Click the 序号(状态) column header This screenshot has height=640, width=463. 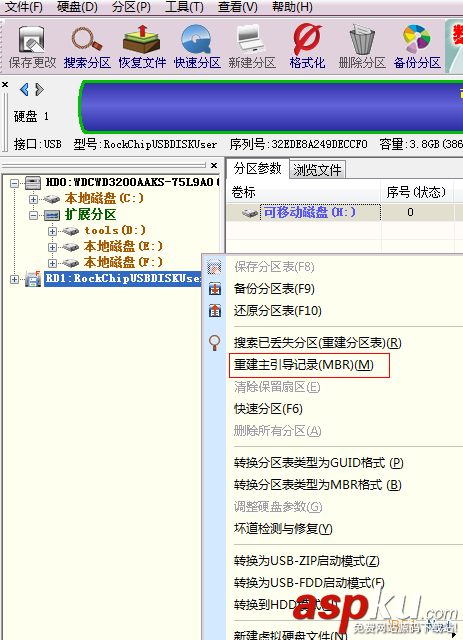click(416, 192)
